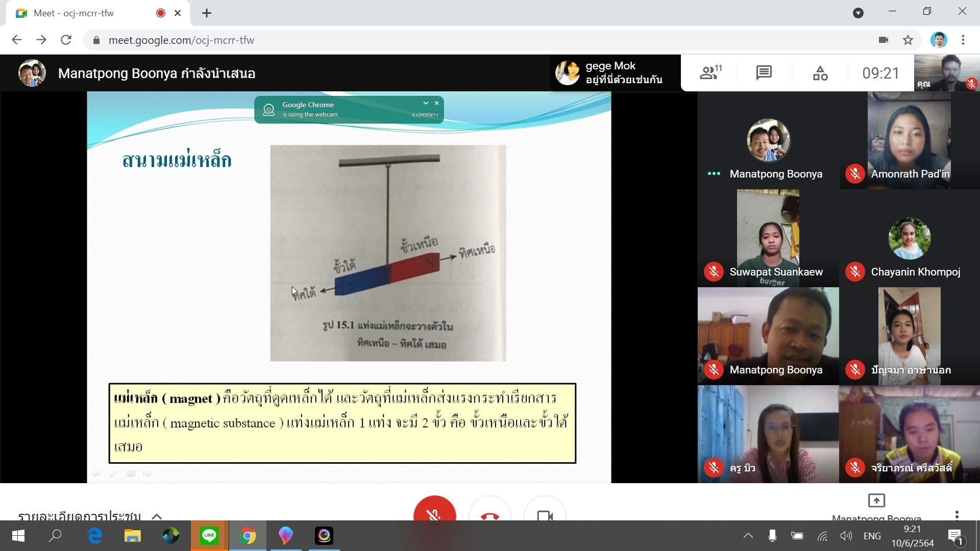980x551 pixels.
Task: Click the camera indicator in the address bar
Action: [884, 40]
